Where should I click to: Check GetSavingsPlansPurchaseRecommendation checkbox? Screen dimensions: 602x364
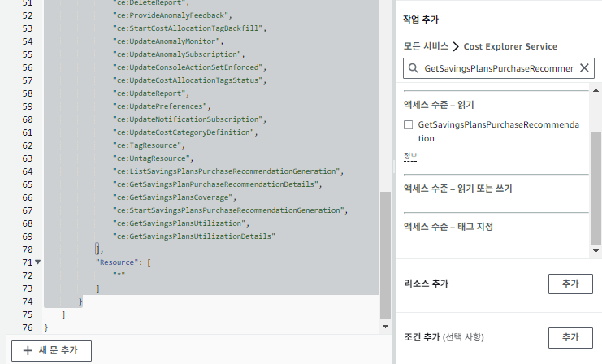tap(408, 125)
